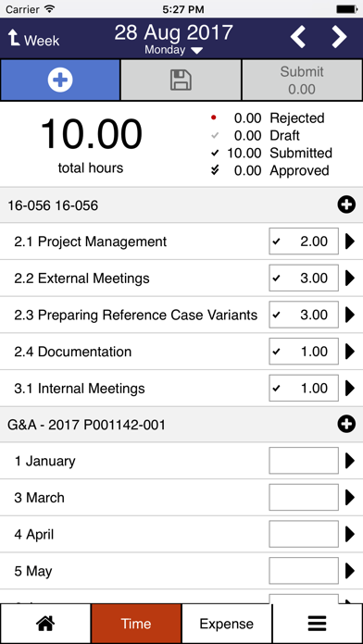Go to next day with right chevron
This screenshot has height=644, width=363.
point(339,37)
